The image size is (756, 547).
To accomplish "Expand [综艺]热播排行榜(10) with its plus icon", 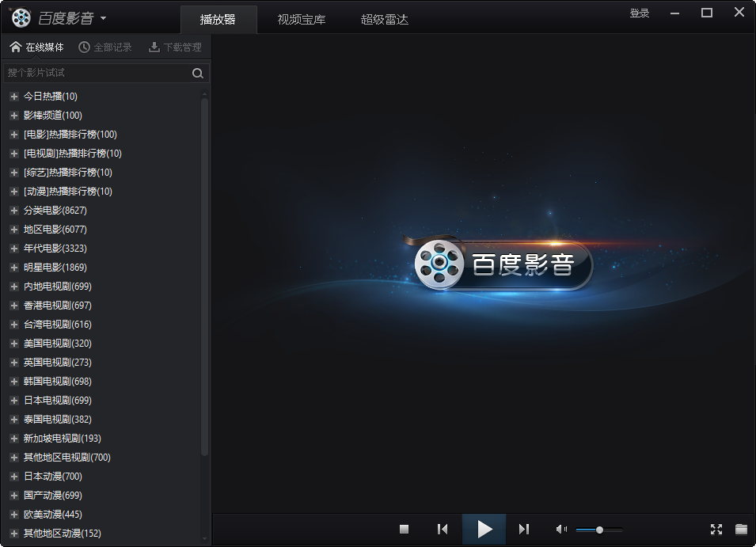I will tap(14, 173).
